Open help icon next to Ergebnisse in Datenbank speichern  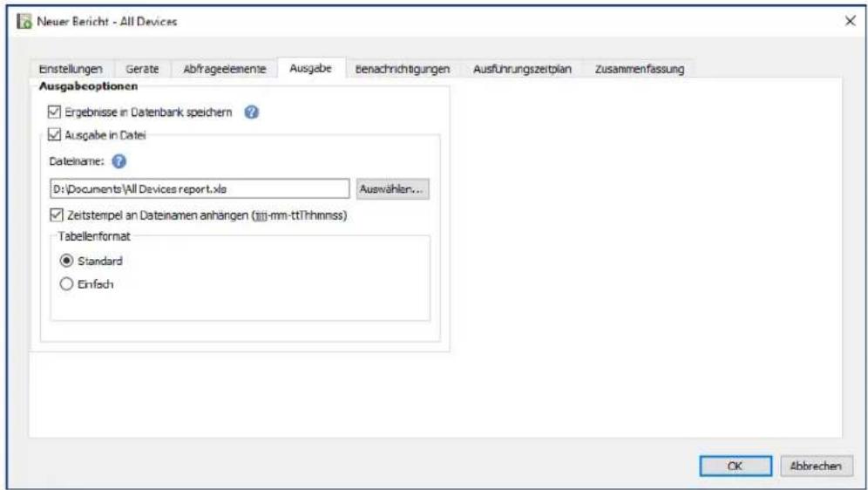pos(251,112)
